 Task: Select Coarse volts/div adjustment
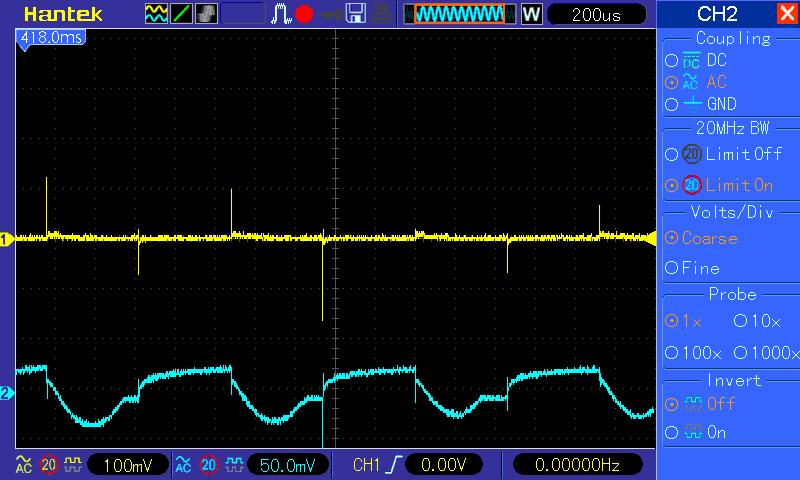pos(702,238)
